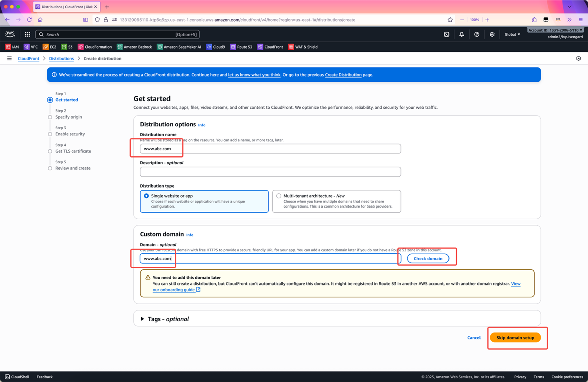Screen dimensions: 588x382
Task: Click the Route 53 shortcut icon
Action: pos(233,47)
